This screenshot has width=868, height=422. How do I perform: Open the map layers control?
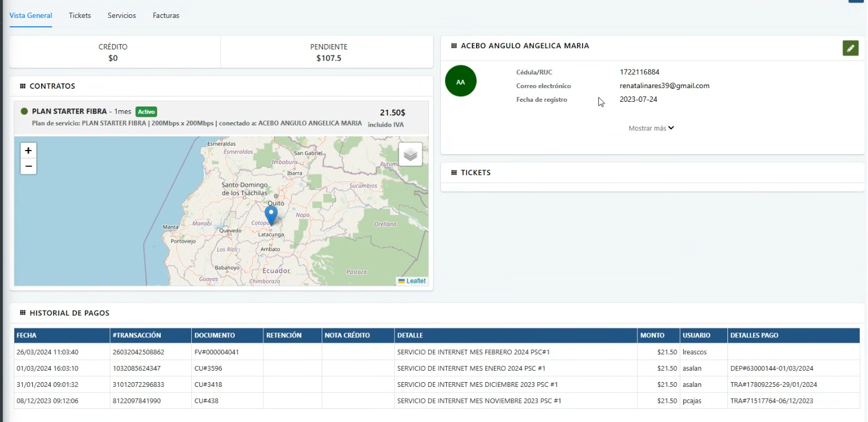[x=410, y=154]
